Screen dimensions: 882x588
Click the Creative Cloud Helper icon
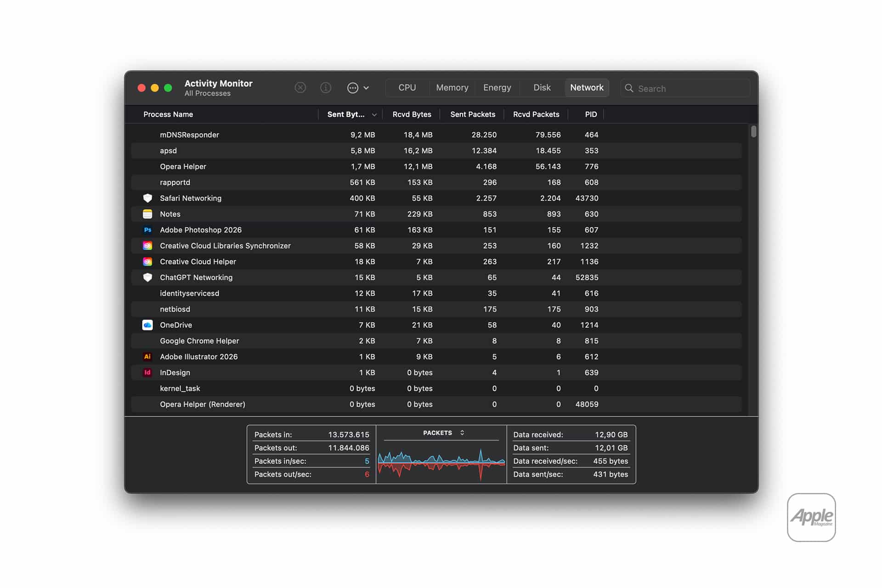tap(147, 261)
